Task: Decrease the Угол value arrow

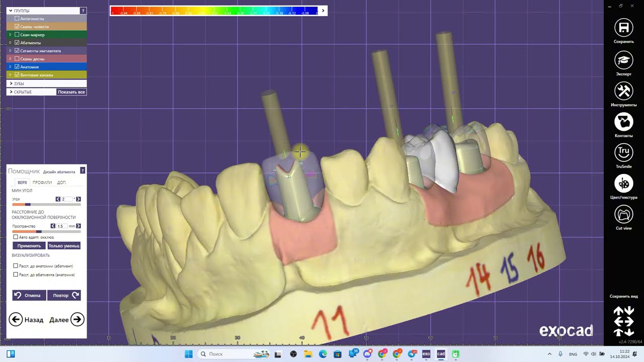Action: 58,199
